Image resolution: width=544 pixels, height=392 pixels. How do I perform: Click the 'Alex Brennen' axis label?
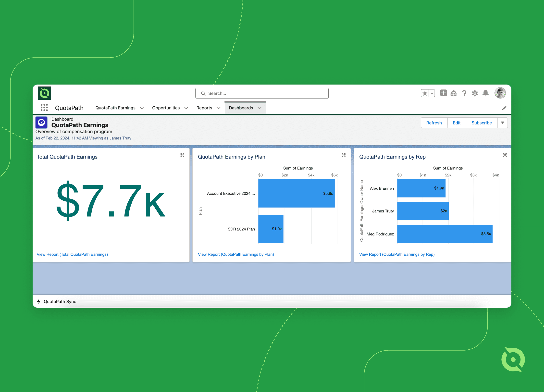382,188
